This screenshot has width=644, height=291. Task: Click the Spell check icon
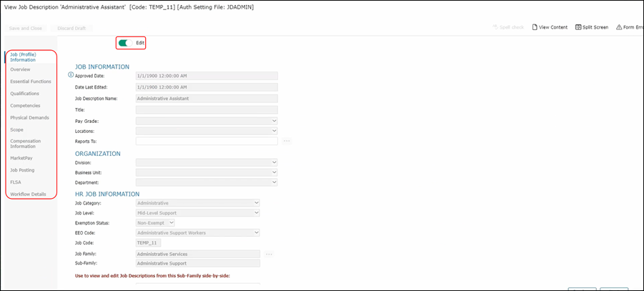click(x=495, y=27)
